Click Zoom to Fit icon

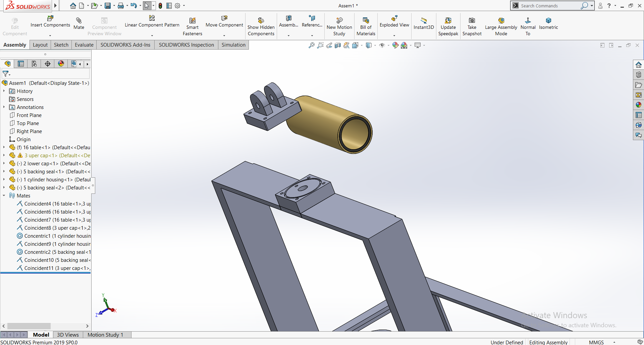pos(312,45)
